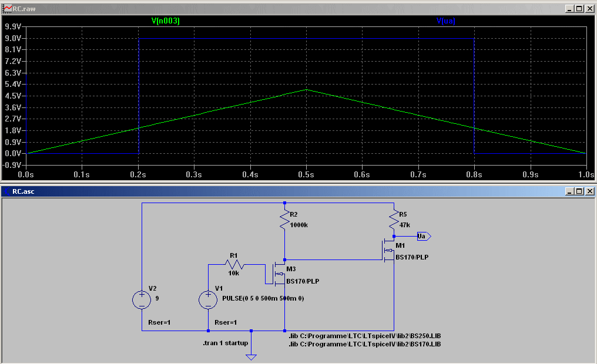
Task: Click the green trace peak at 0.5s
Action: tap(306, 90)
